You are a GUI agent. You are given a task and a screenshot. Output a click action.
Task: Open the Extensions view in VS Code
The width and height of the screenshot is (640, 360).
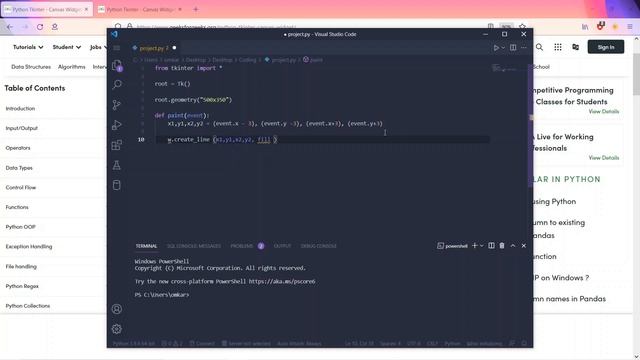[117, 145]
